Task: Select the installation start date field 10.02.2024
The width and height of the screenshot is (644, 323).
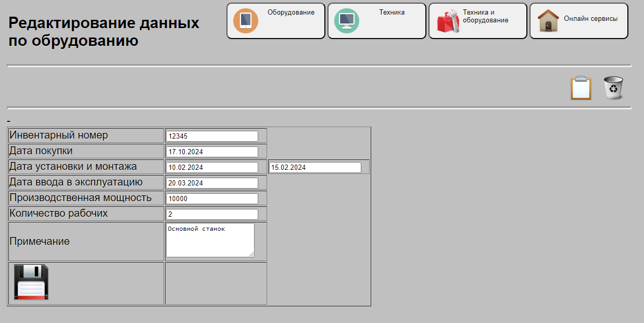Action: (212, 167)
